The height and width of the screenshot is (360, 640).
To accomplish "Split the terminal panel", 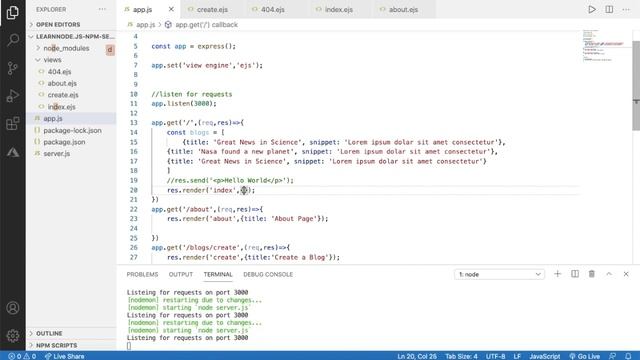I will (575, 274).
